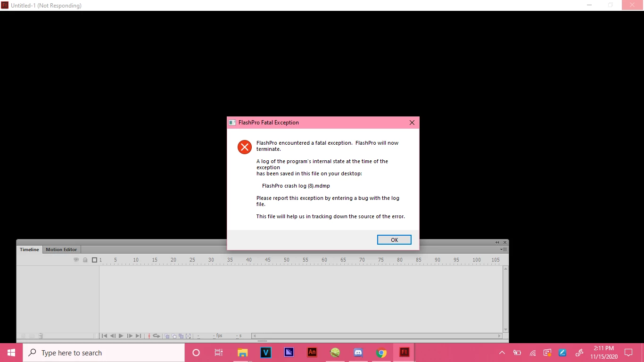Open Google Chrome from the taskbar
The height and width of the screenshot is (362, 644).
[x=381, y=353]
